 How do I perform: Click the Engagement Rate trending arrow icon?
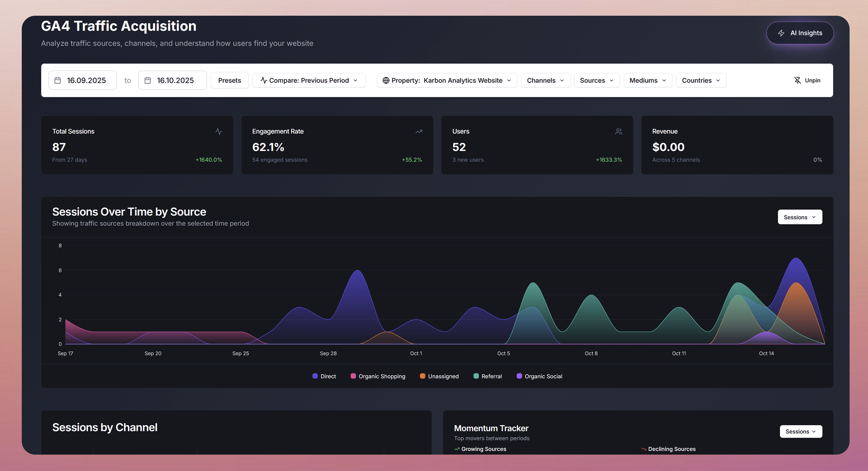[x=418, y=131]
